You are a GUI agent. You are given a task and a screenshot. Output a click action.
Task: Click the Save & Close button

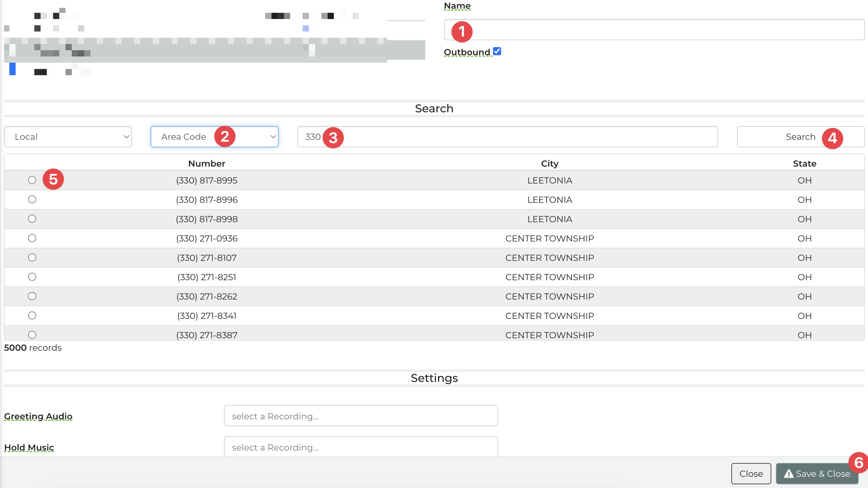pyautogui.click(x=817, y=474)
